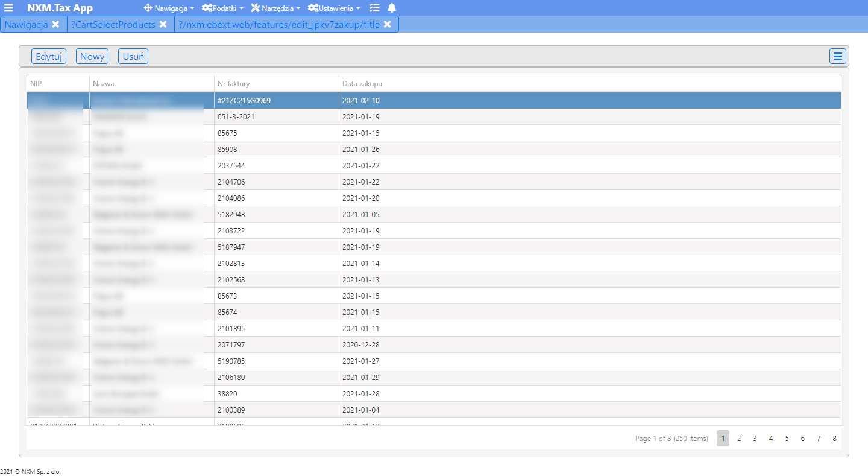The image size is (868, 476).
Task: Click purchase date 2021-01-05
Action: coord(590,215)
